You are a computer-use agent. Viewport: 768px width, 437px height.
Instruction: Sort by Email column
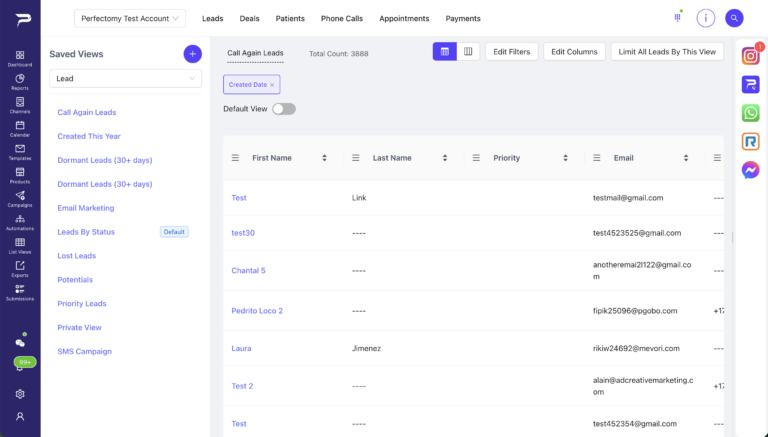click(686, 158)
